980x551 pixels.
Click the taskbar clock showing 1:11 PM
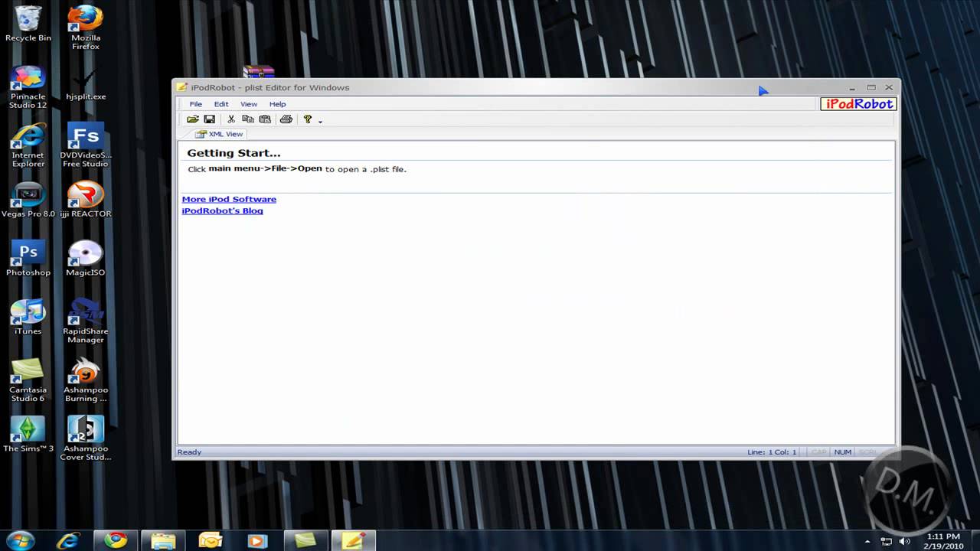coord(943,541)
